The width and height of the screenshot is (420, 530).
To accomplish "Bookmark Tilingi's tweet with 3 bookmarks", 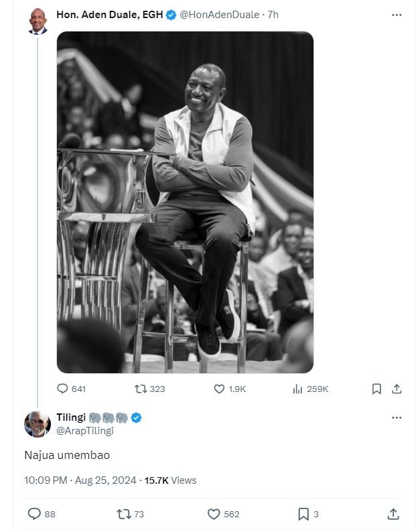I will (x=303, y=514).
